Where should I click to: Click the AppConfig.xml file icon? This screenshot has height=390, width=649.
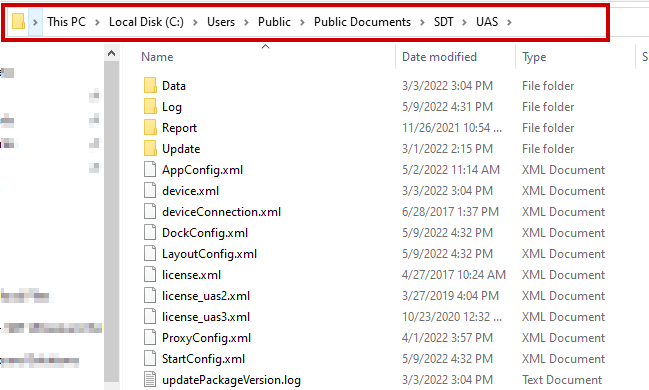coord(150,169)
